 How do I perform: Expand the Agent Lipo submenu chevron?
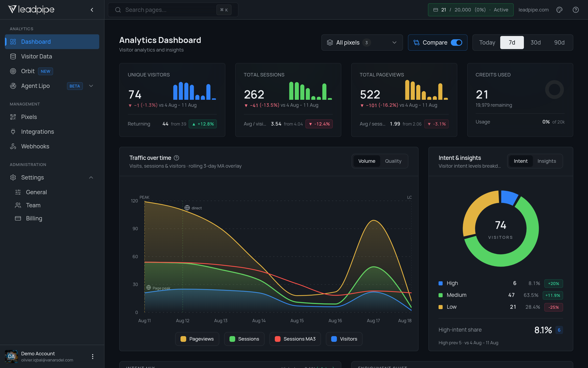pyautogui.click(x=91, y=86)
